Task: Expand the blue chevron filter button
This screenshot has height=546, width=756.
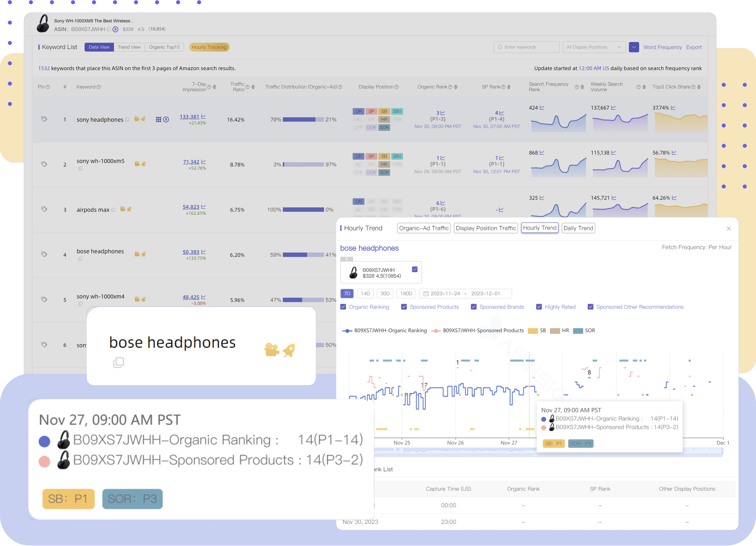Action: (634, 47)
